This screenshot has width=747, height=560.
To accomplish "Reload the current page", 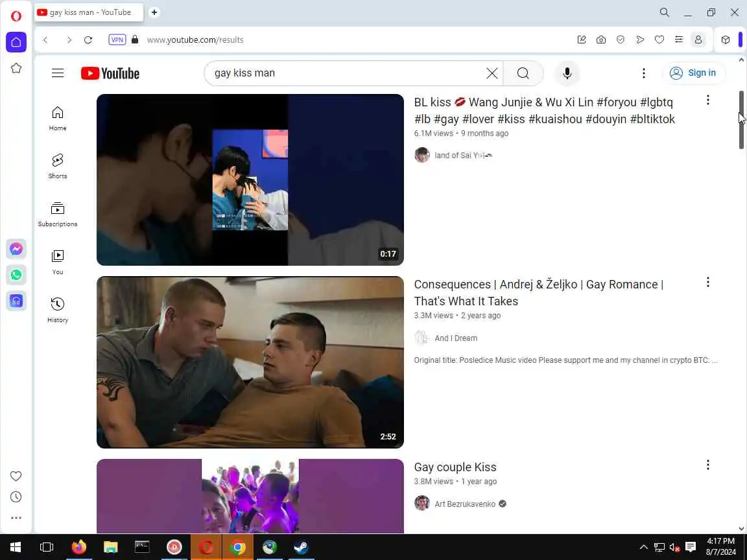I will 88,40.
